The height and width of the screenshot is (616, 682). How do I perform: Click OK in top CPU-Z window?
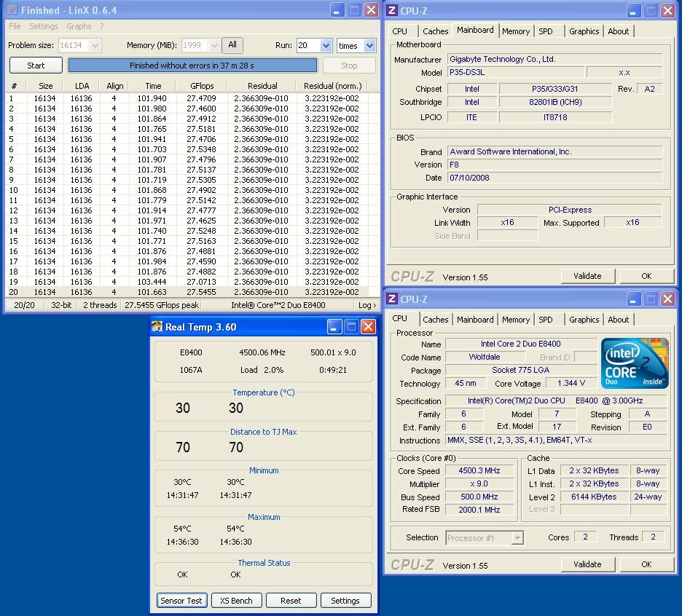(x=646, y=276)
